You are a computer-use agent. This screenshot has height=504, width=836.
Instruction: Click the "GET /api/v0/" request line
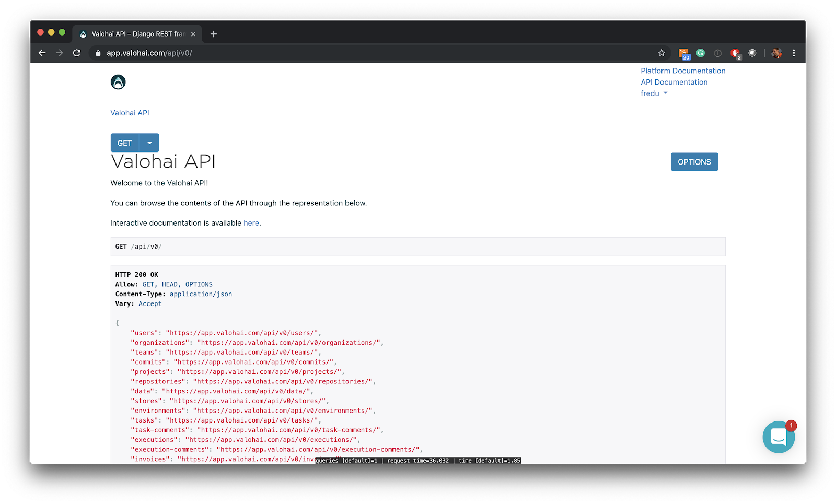point(138,247)
